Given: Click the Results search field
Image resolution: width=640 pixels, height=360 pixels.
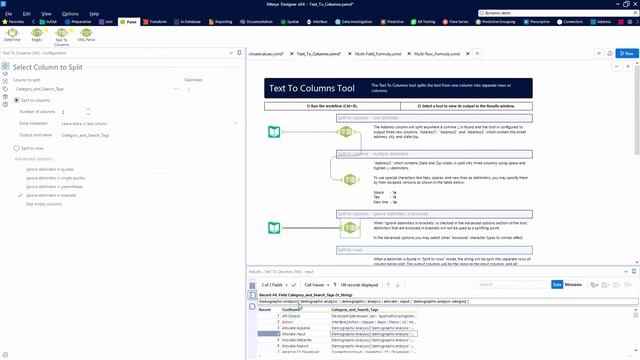Looking at the screenshot, I should point(511,284).
